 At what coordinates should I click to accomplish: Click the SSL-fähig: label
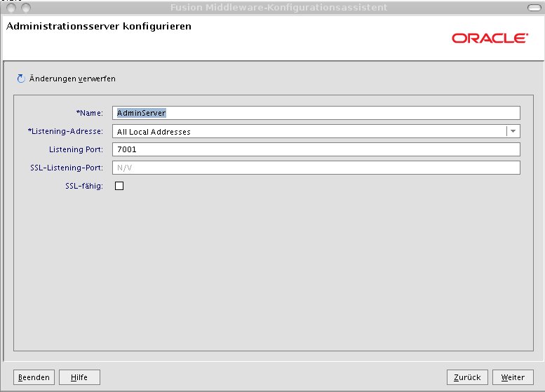tap(84, 186)
